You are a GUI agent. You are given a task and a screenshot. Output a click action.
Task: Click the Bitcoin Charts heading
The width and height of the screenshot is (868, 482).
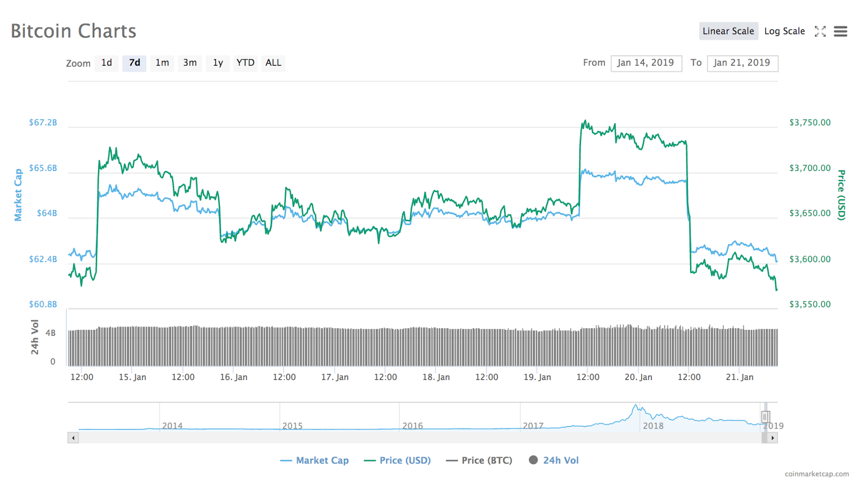74,31
